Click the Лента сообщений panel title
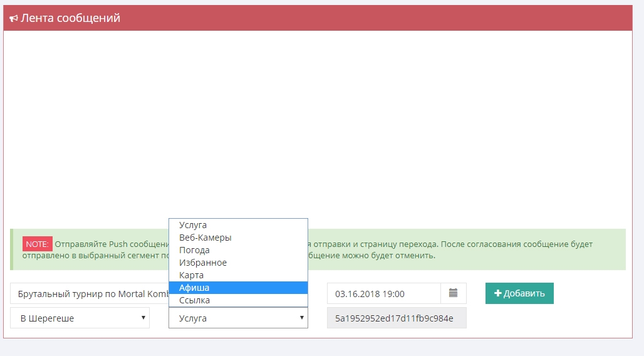The image size is (644, 356). coord(70,18)
